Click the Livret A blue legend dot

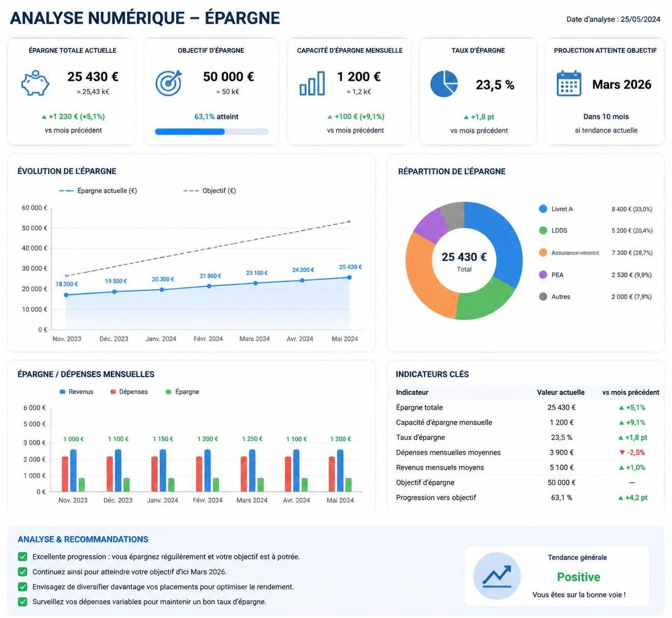pos(543,209)
